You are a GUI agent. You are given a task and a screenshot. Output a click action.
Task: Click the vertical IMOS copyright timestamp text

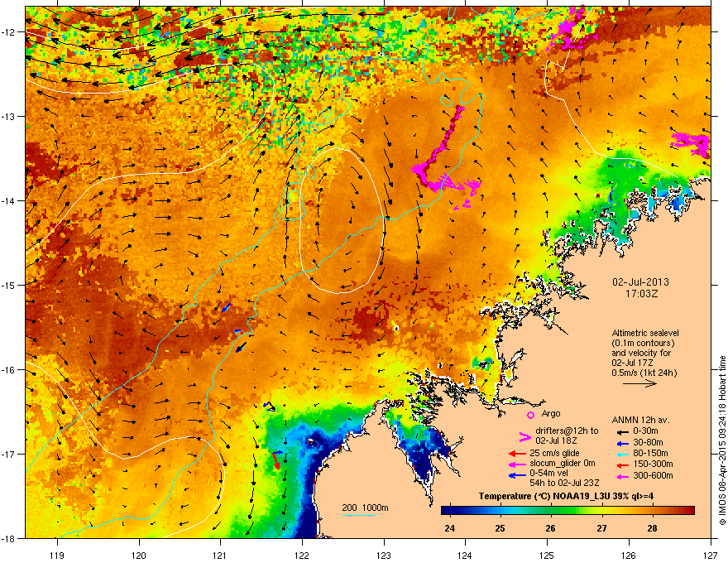click(722, 440)
